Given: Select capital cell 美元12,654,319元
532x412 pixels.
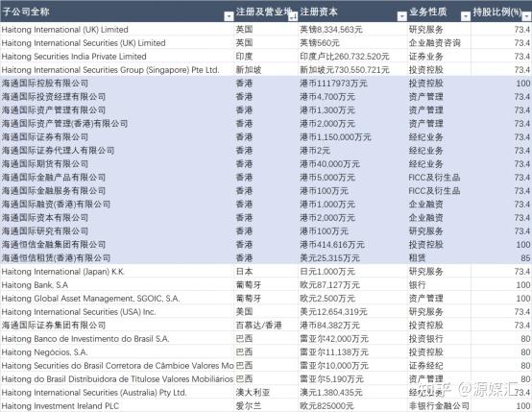Looking at the screenshot, I should click(x=352, y=312).
